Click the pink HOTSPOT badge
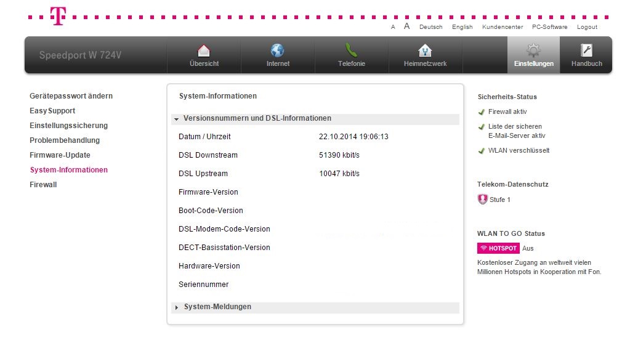The height and width of the screenshot is (364, 638). coord(498,248)
